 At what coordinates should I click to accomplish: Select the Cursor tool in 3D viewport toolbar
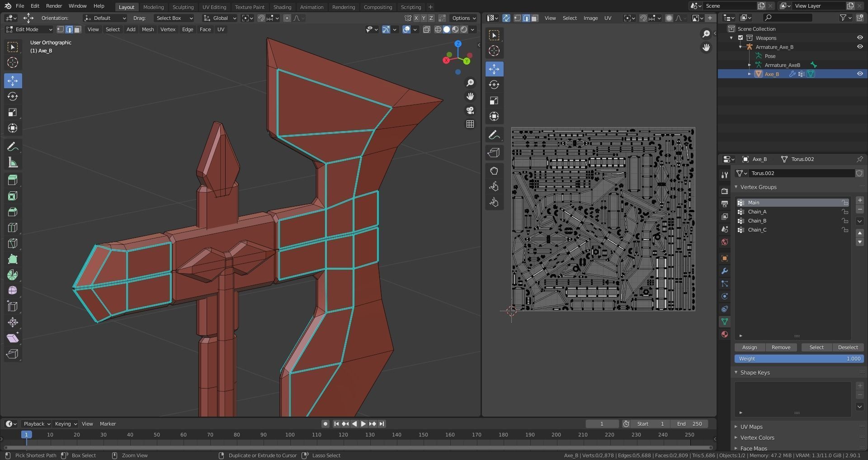tap(13, 62)
